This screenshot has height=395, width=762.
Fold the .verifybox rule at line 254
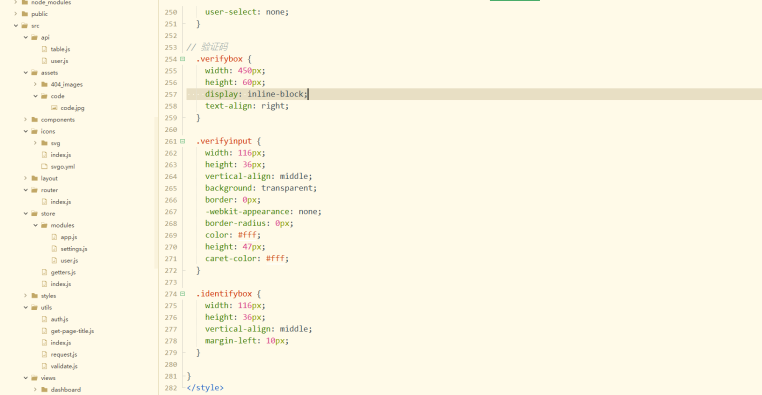pyautogui.click(x=183, y=59)
